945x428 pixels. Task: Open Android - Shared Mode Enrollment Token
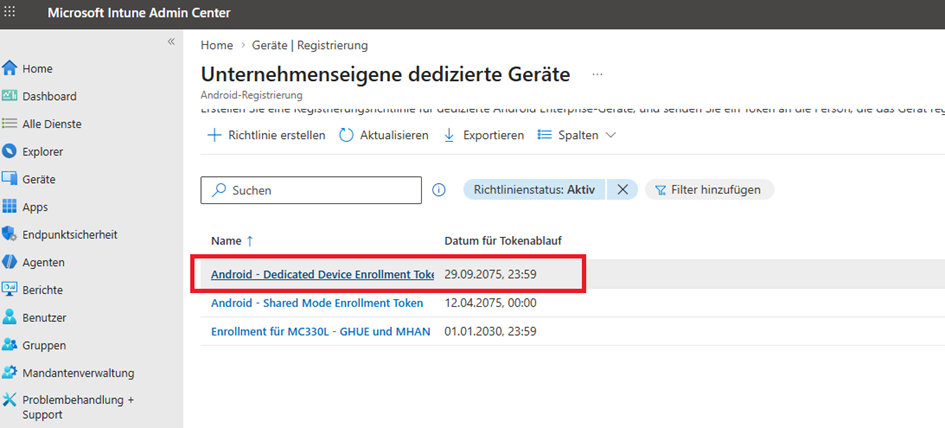pyautogui.click(x=317, y=303)
